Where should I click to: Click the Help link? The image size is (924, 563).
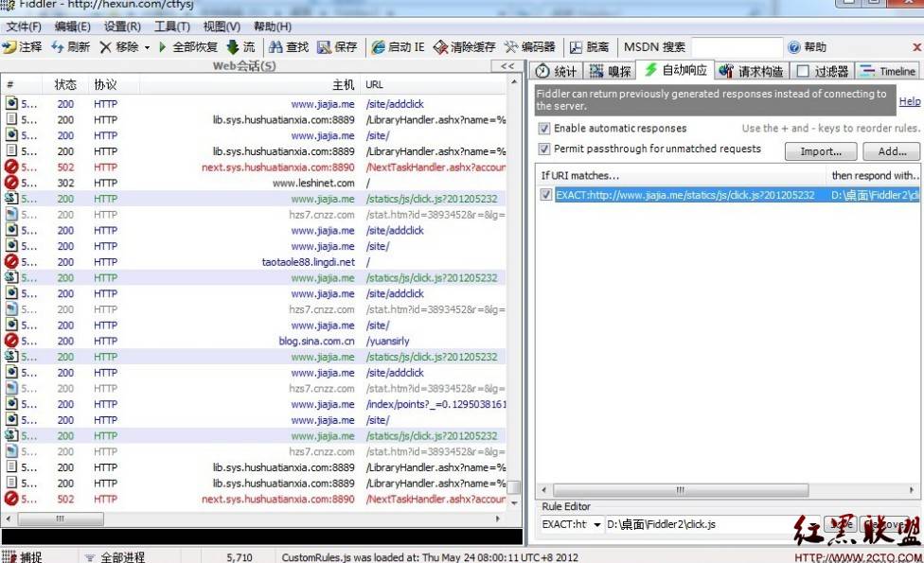[x=909, y=101]
